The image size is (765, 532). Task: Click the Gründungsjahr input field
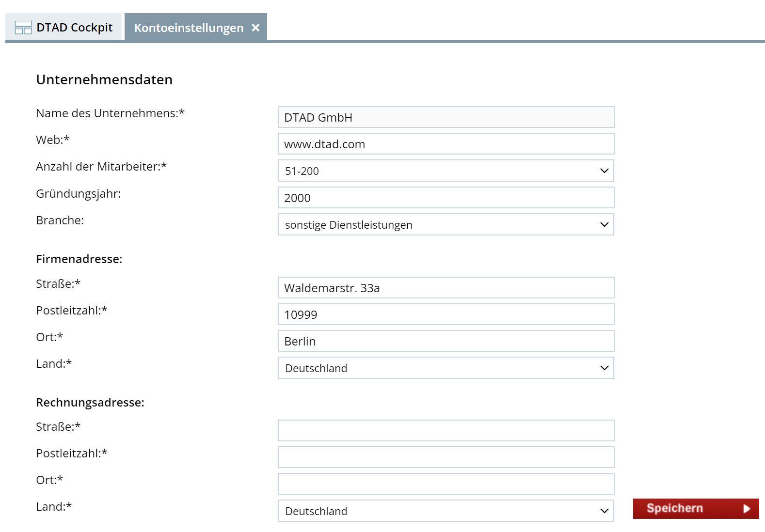click(446, 198)
